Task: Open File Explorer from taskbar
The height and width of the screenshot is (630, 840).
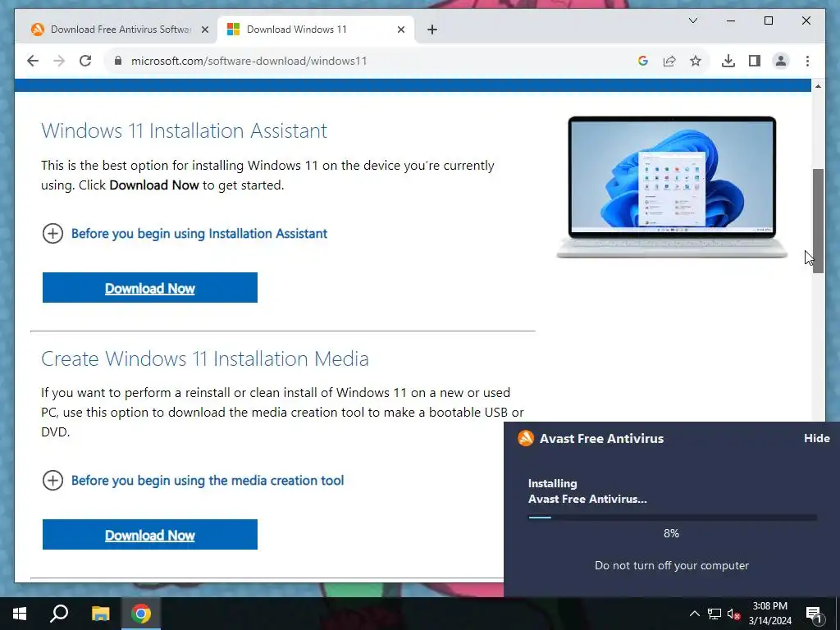Action: (x=100, y=614)
